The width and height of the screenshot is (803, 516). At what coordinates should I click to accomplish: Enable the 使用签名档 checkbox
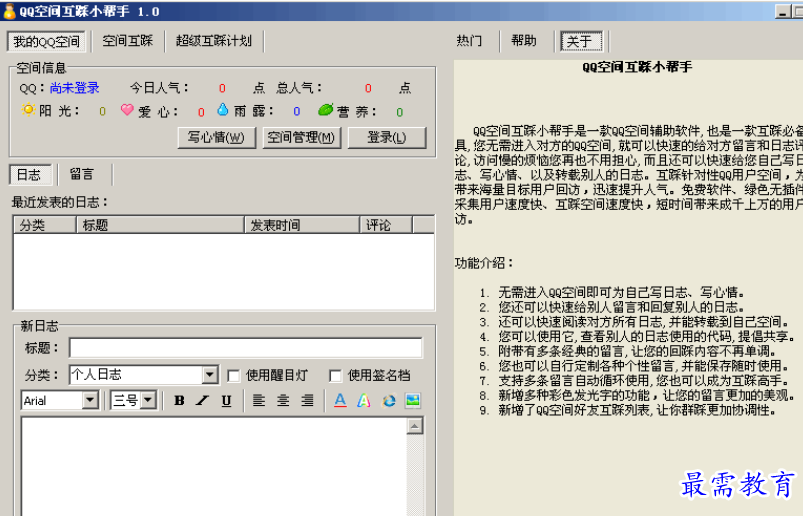(x=335, y=376)
